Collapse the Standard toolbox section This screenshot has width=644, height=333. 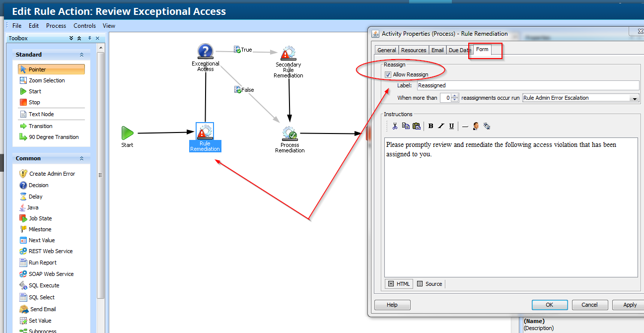point(82,55)
